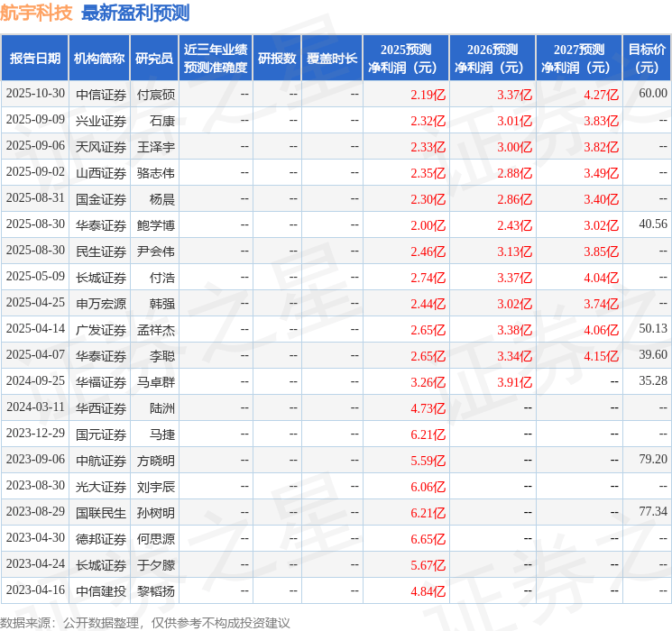Click the 德邦证券 cell
672x631 pixels.
pos(101,539)
